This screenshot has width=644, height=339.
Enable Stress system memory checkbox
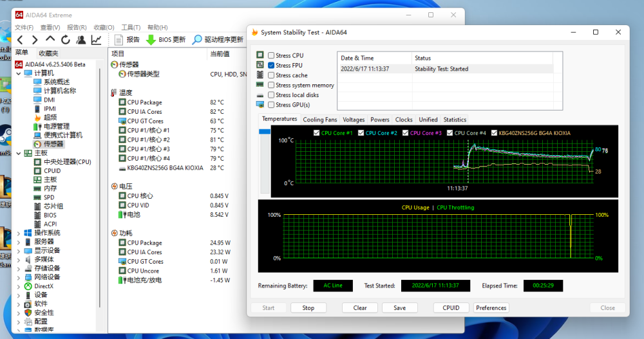click(271, 85)
